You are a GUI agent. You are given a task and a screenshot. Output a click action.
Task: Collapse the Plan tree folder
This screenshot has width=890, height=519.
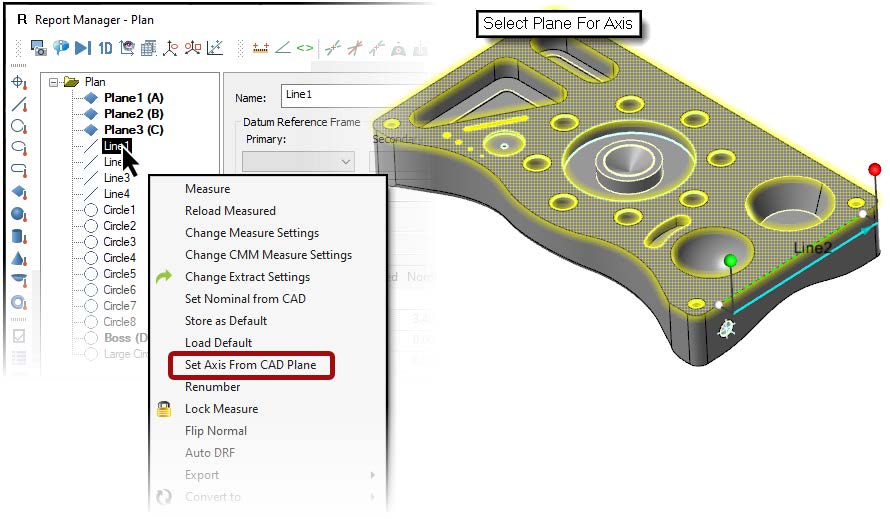tap(53, 82)
